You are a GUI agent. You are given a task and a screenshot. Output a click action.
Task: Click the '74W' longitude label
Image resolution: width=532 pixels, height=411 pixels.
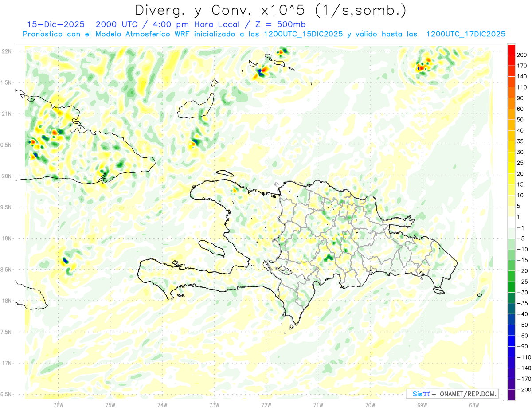click(162, 405)
